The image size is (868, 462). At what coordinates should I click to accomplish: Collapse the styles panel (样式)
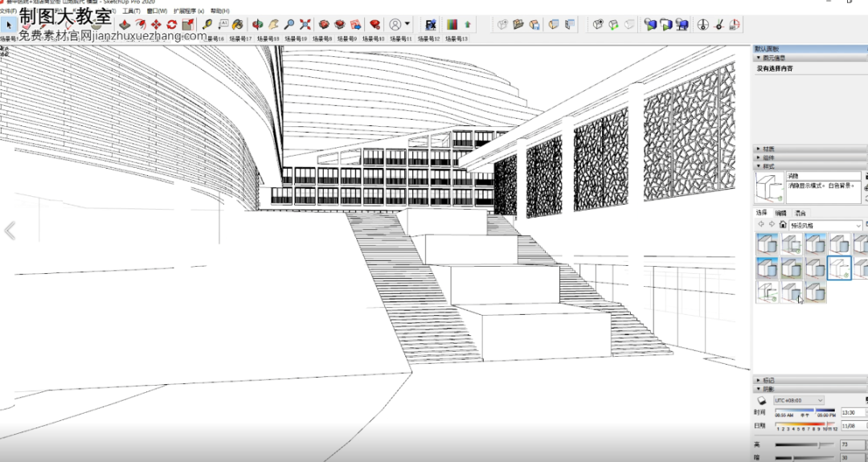[x=809, y=166]
